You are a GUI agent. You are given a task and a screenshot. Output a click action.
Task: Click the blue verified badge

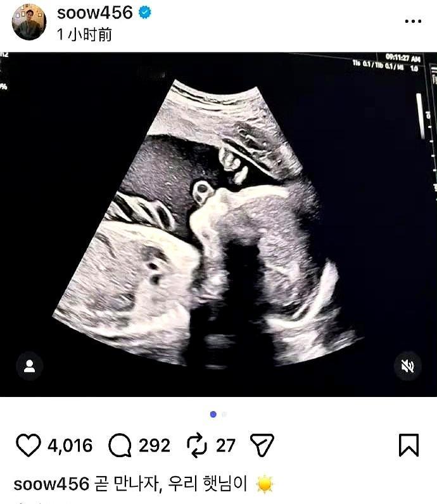[144, 13]
